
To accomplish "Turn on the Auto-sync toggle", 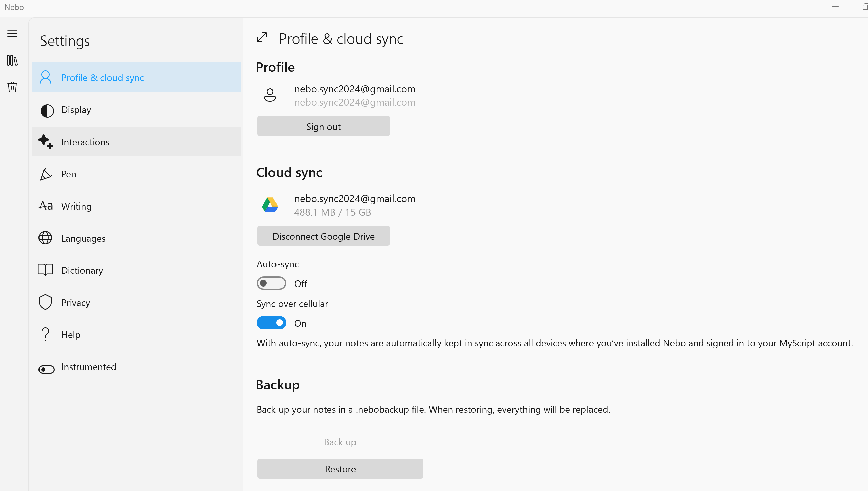I will pyautogui.click(x=271, y=283).
